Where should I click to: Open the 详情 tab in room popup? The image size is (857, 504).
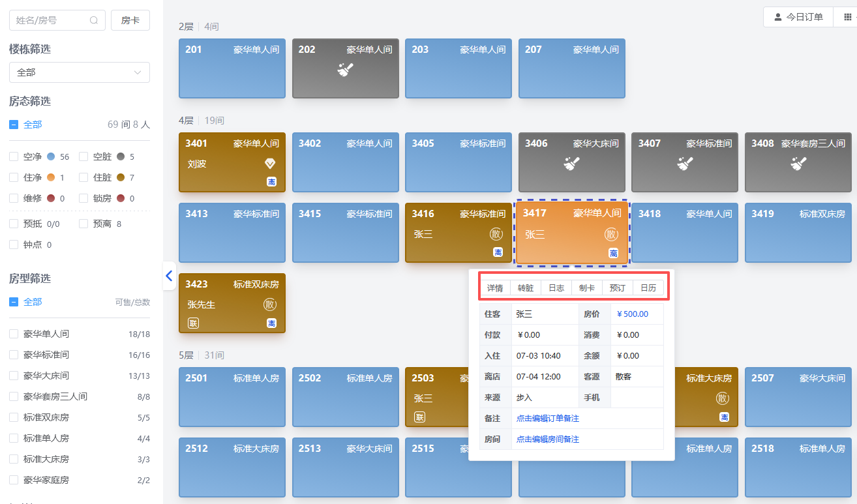point(495,288)
